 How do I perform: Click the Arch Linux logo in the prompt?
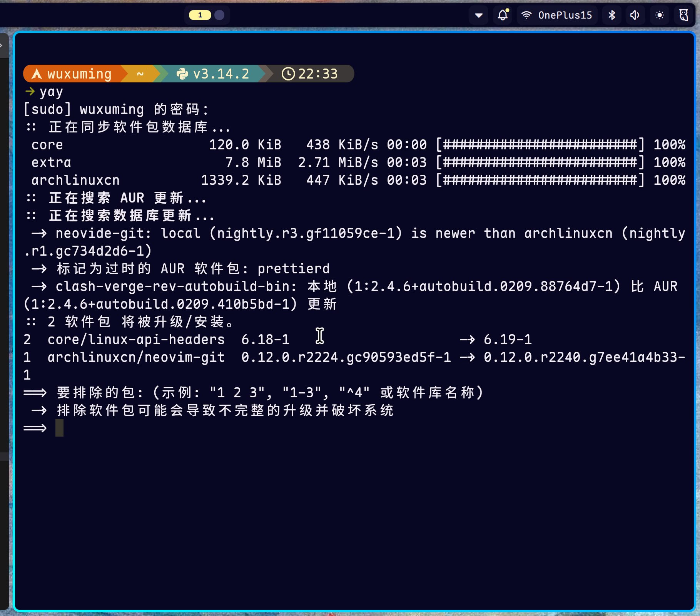tap(37, 74)
